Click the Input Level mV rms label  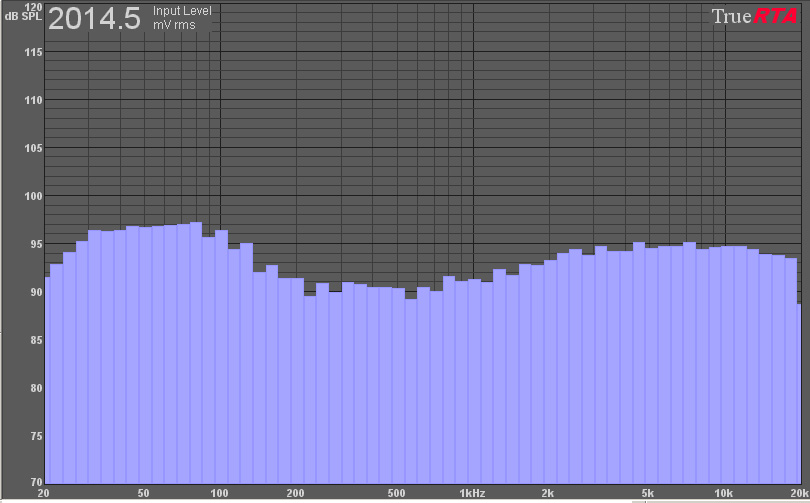pyautogui.click(x=181, y=17)
